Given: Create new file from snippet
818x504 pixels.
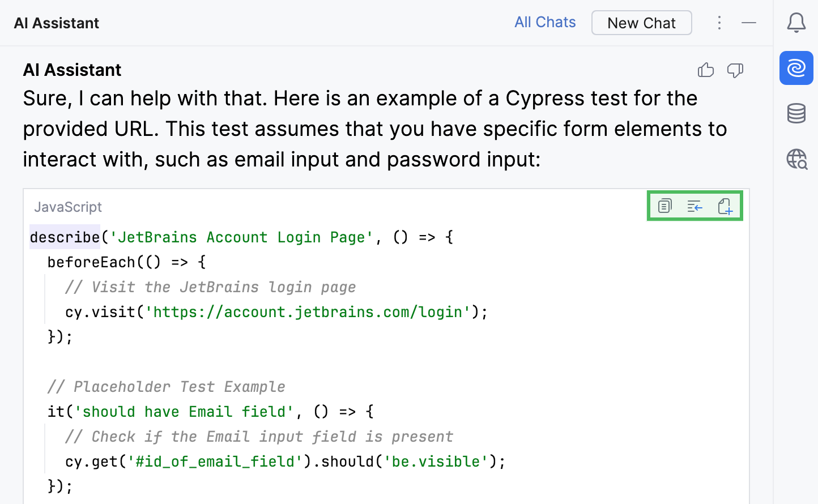Looking at the screenshot, I should pos(725,206).
